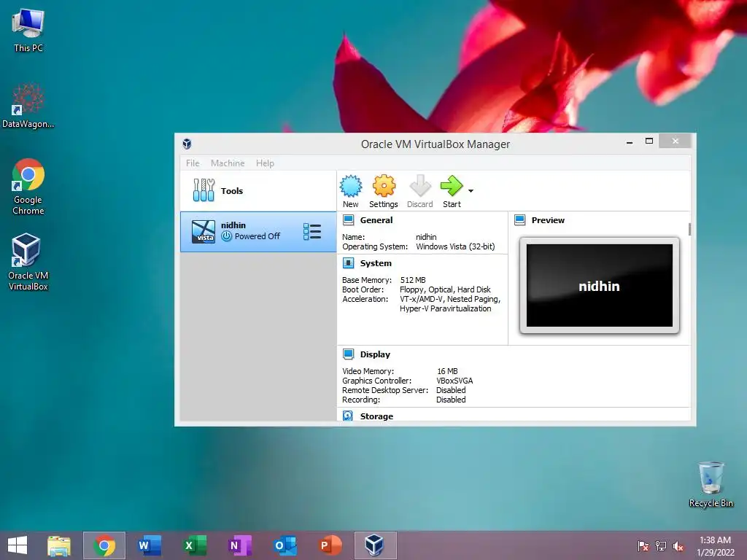Open Action Center flag tray icon
The height and width of the screenshot is (560, 747).
(643, 545)
